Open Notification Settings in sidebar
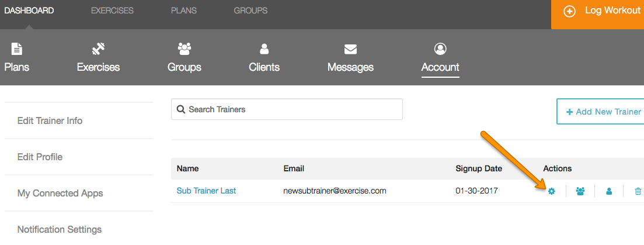Viewport: 644px width, 245px height. 59,229
